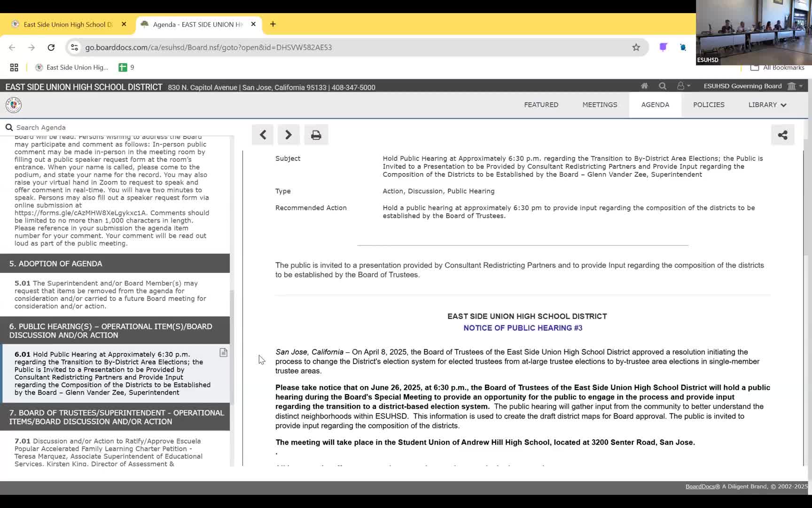
Task: Click the BoardDocs home icon
Action: pos(644,86)
